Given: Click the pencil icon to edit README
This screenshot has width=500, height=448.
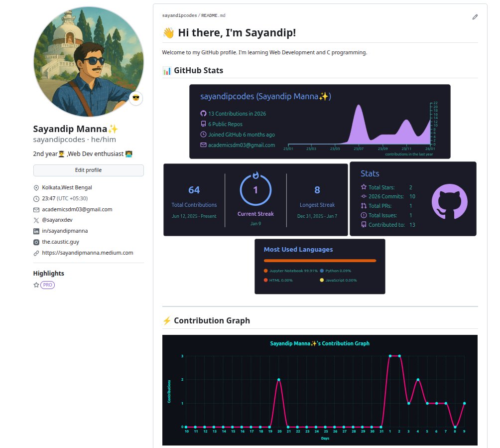Looking at the screenshot, I should [475, 17].
